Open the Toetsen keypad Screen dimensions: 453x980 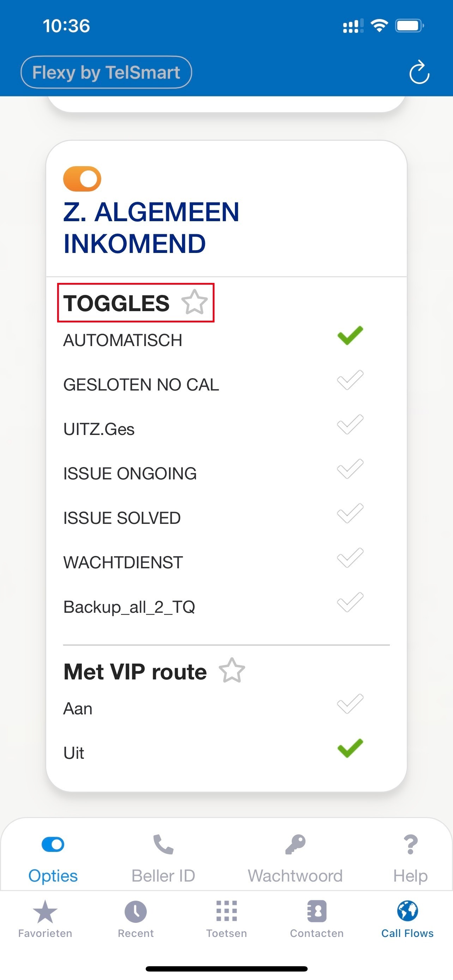226,919
